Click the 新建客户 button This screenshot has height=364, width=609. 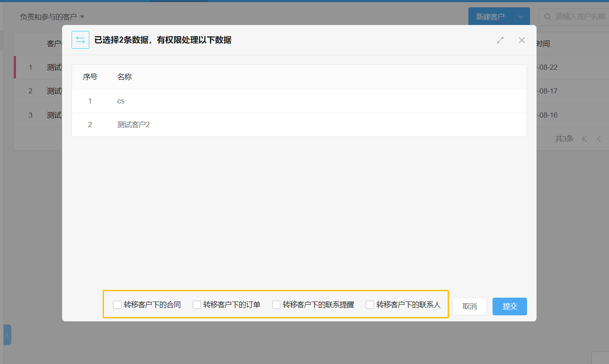(490, 17)
